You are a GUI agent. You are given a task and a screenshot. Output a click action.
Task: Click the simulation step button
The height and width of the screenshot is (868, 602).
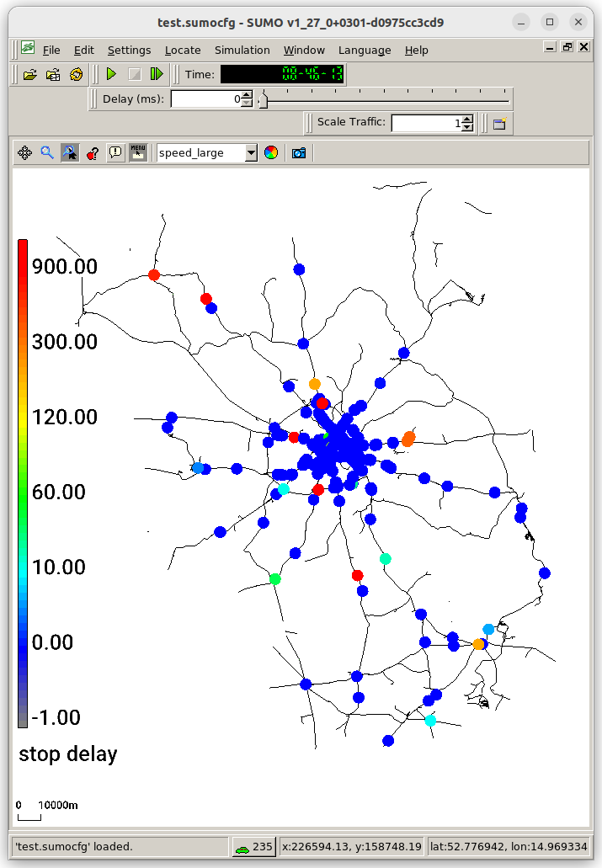pos(157,74)
